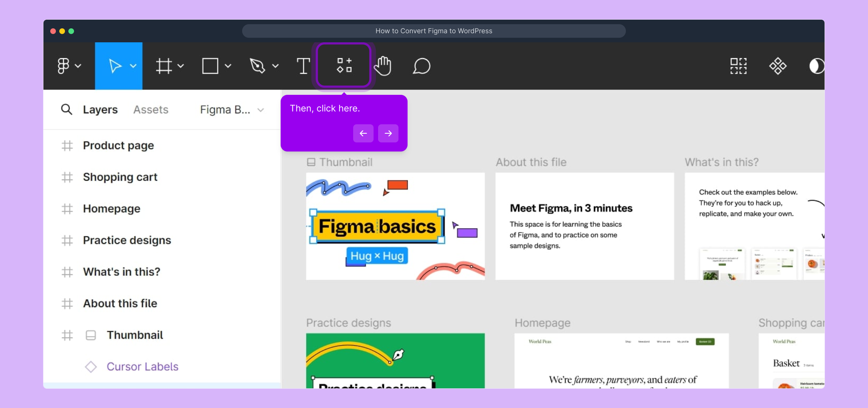Switch to the Layers tab

click(100, 110)
